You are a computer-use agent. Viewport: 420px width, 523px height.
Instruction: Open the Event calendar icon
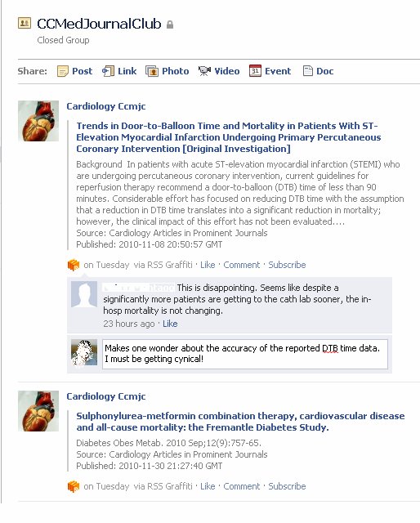[x=255, y=71]
